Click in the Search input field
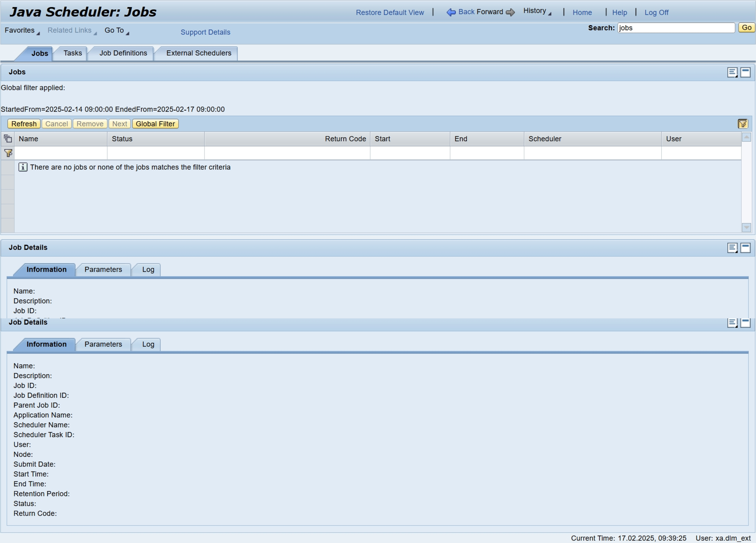Image resolution: width=756 pixels, height=543 pixels. [x=676, y=28]
